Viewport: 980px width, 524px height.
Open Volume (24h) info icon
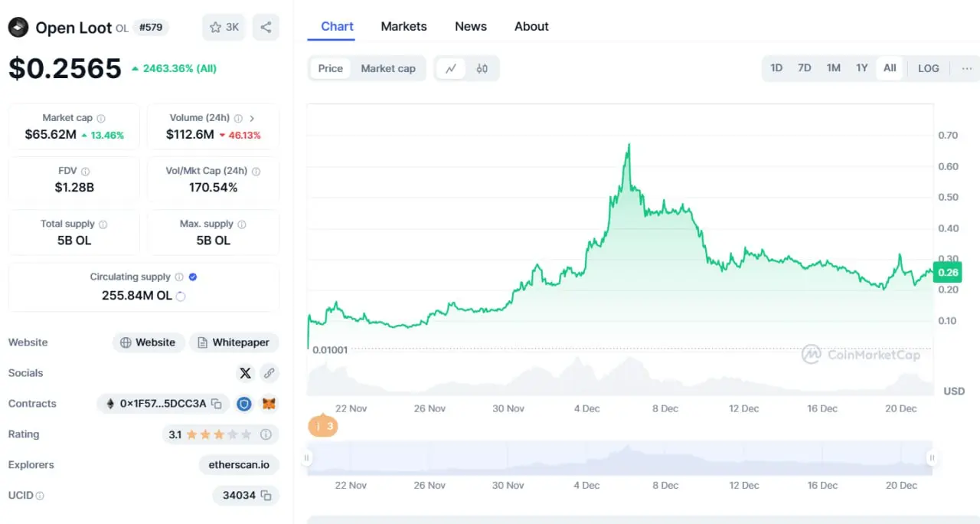238,118
